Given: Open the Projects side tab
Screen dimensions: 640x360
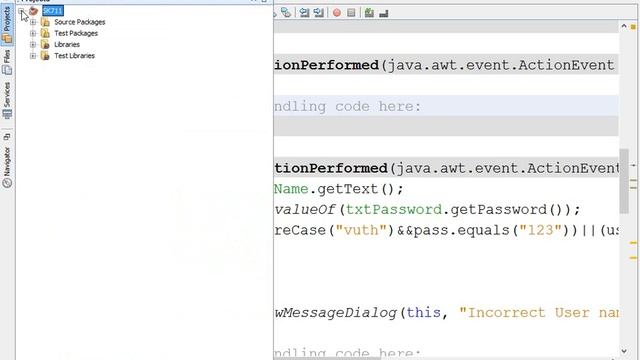Looking at the screenshot, I should pos(7,24).
